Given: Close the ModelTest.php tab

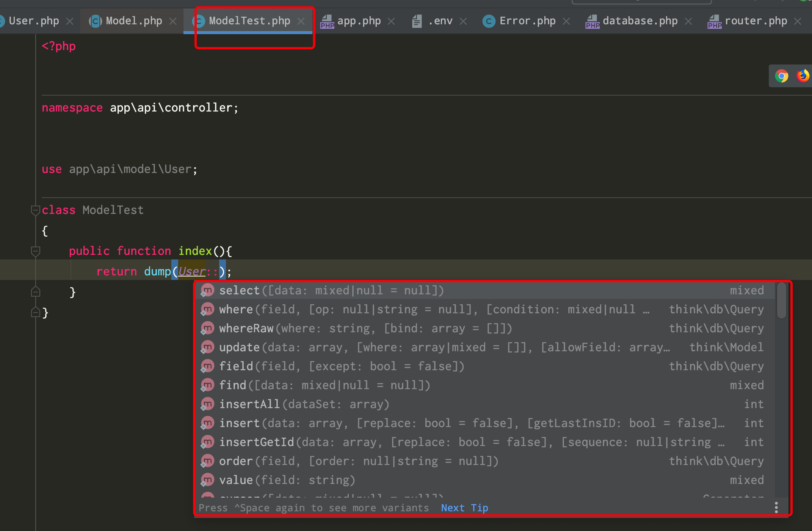Looking at the screenshot, I should tap(301, 21).
